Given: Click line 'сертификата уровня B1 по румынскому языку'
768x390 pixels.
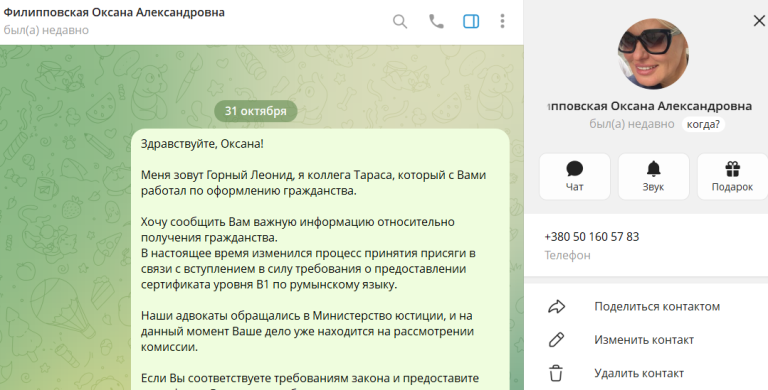Looking at the screenshot, I should [269, 284].
